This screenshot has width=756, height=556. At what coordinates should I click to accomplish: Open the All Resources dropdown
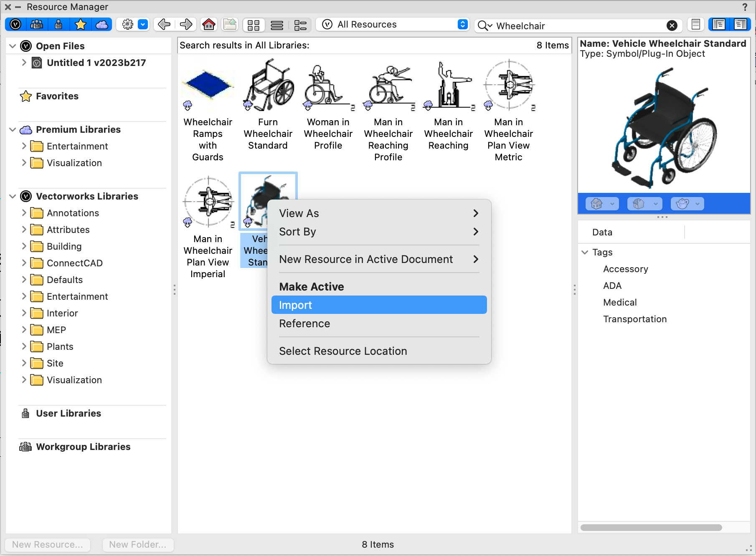click(392, 24)
